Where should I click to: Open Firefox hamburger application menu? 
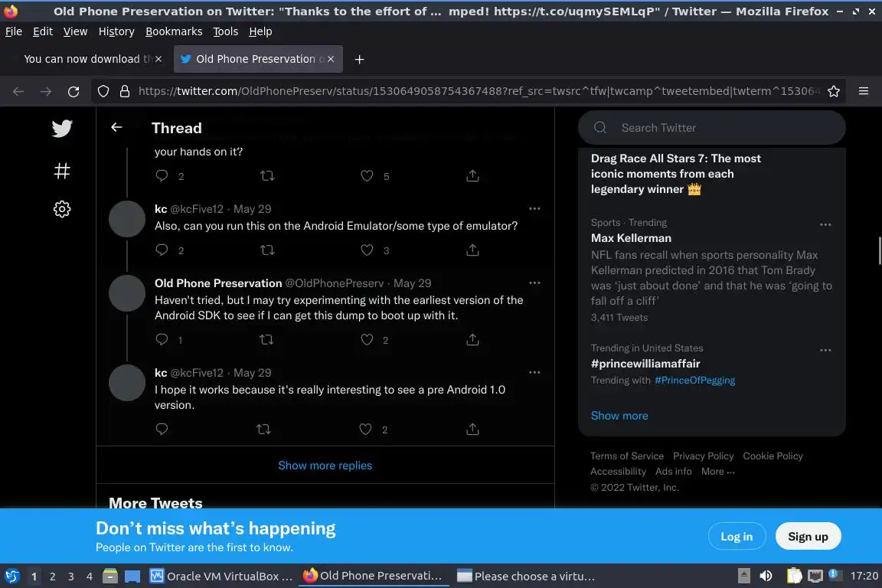[x=864, y=91]
